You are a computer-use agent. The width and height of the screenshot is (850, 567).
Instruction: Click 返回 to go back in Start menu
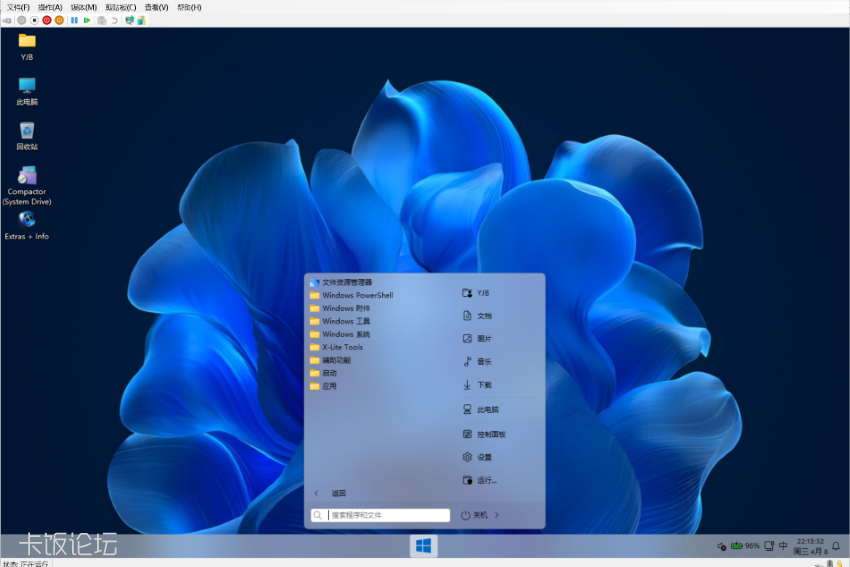point(338,493)
